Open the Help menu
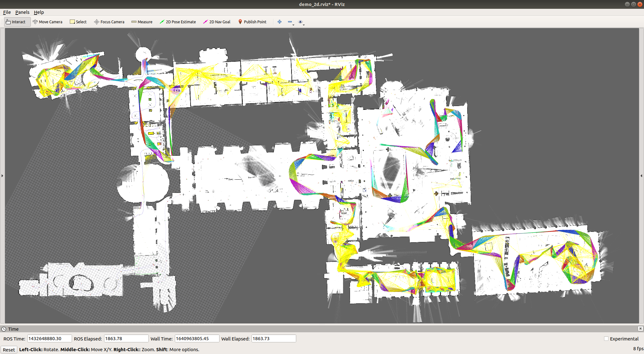The image size is (644, 354). (x=39, y=12)
